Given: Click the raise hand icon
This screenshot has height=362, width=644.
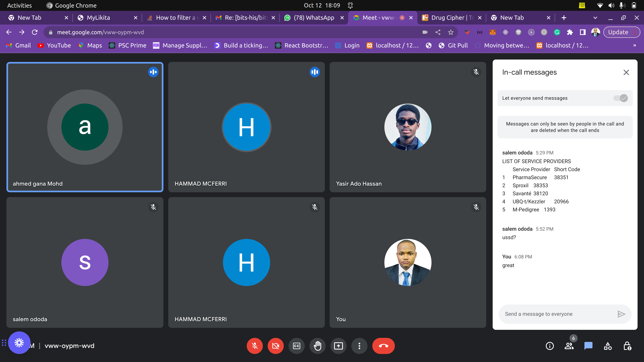Looking at the screenshot, I should point(318,346).
